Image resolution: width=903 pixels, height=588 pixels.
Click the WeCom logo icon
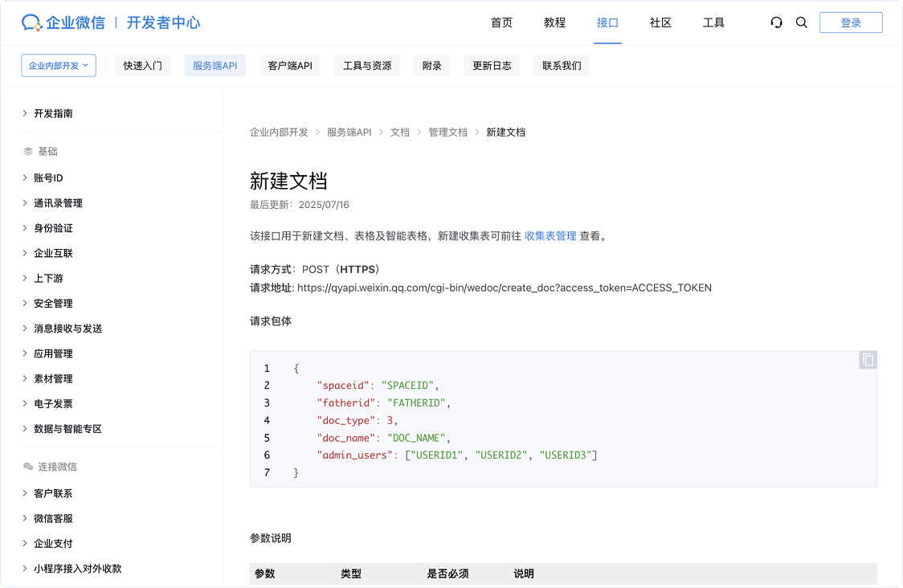click(x=32, y=22)
